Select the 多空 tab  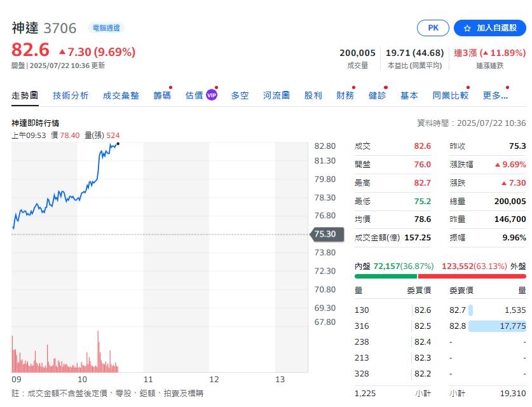point(241,94)
